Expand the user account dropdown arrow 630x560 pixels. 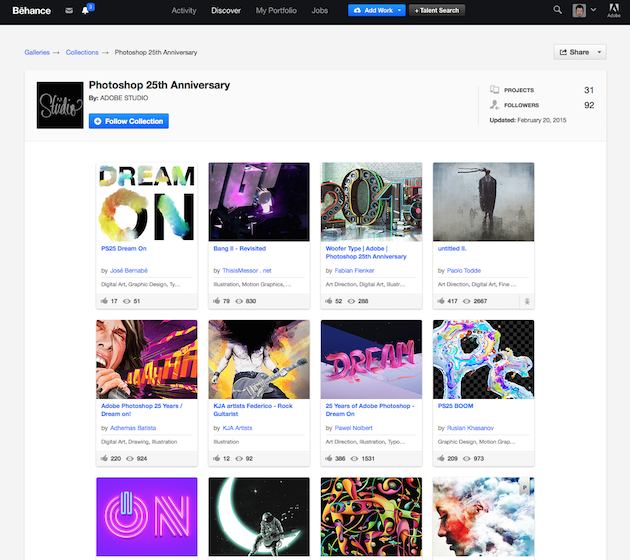(x=593, y=10)
